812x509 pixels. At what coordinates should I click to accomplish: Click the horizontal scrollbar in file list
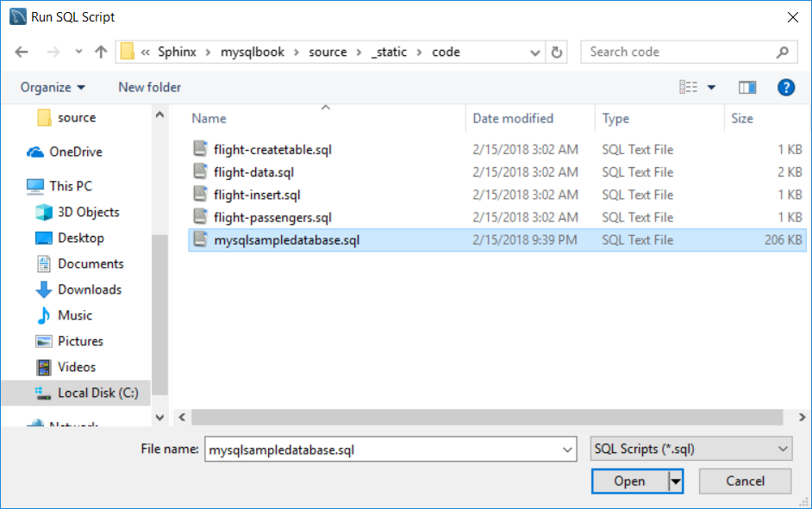pyautogui.click(x=487, y=417)
